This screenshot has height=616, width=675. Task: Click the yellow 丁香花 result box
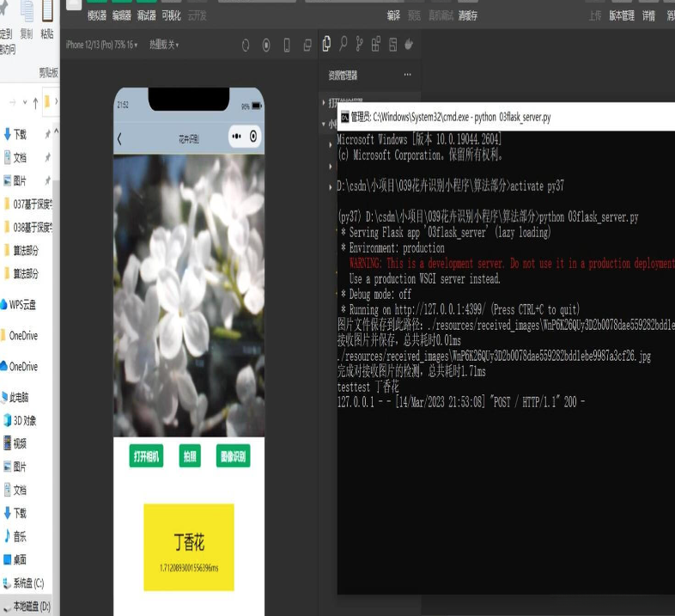pyautogui.click(x=189, y=547)
